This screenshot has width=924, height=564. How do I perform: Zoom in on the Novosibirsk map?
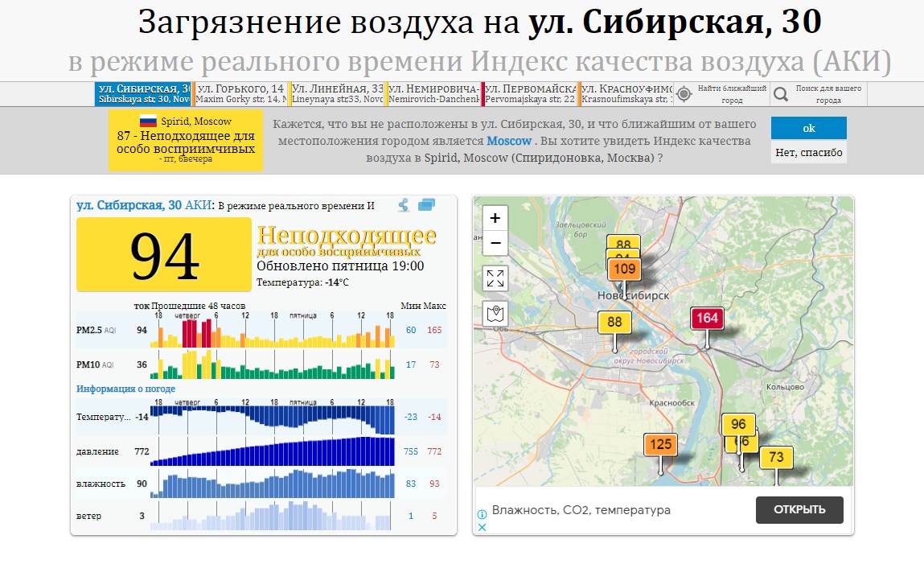pos(495,219)
